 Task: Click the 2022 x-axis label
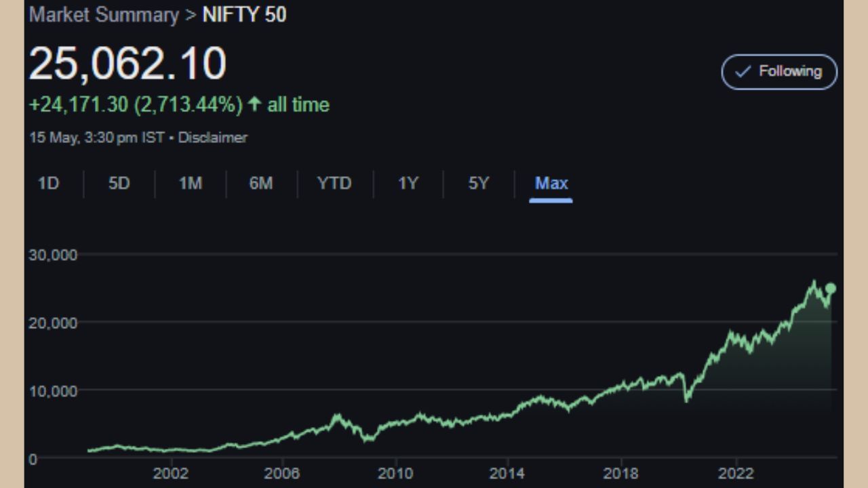[x=737, y=472]
